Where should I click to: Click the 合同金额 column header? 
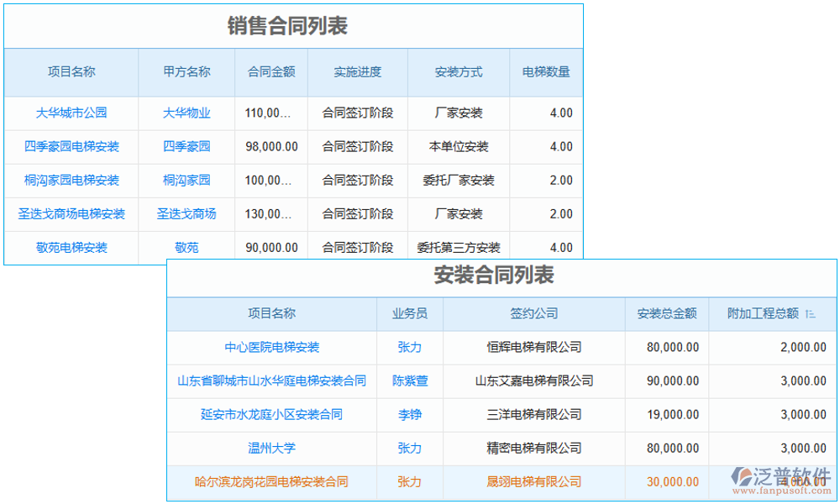273,73
